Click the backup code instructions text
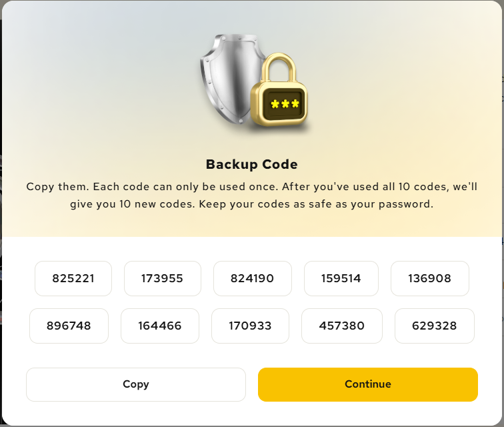504x427 pixels. [x=251, y=195]
